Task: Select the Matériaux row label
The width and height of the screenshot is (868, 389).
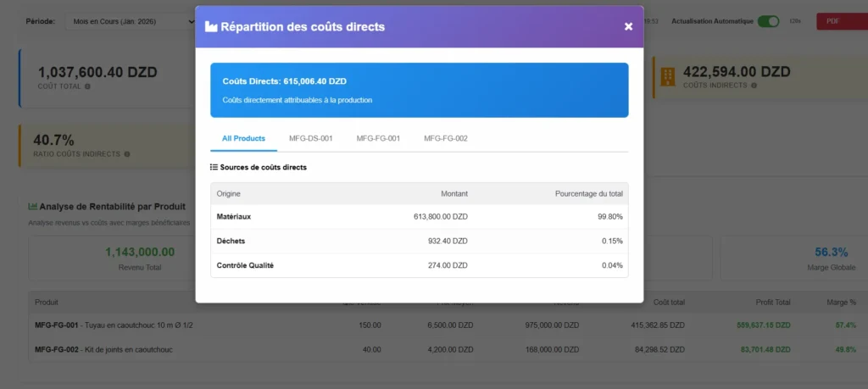Action: tap(234, 217)
